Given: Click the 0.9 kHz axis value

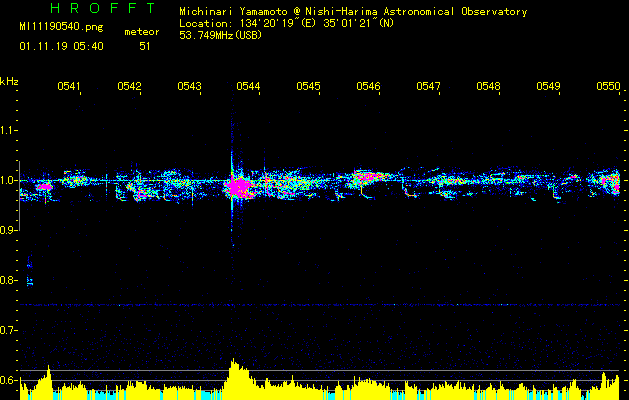Looking at the screenshot, I should coord(7,230).
